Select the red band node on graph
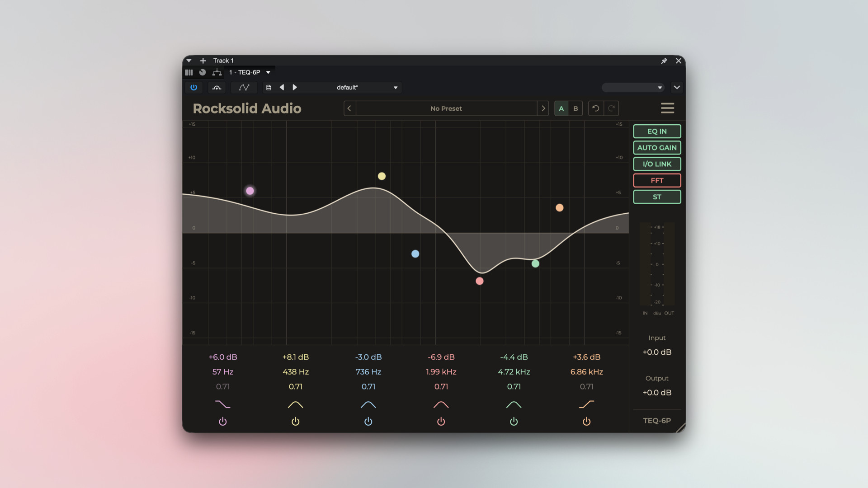 point(480,281)
